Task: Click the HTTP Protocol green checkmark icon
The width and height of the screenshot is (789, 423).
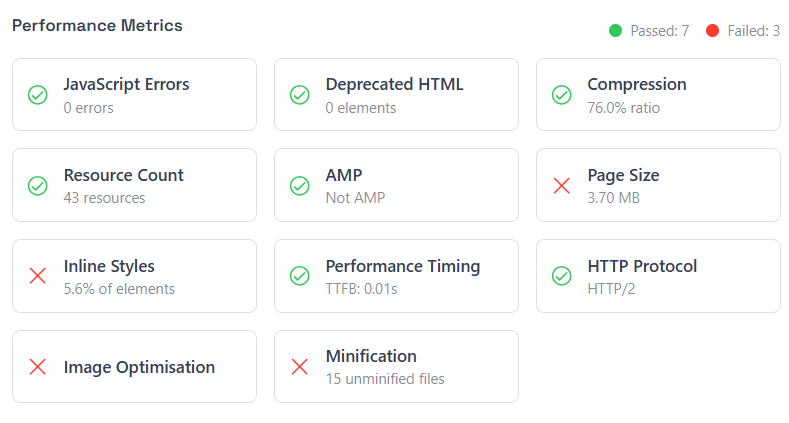Action: click(x=562, y=276)
